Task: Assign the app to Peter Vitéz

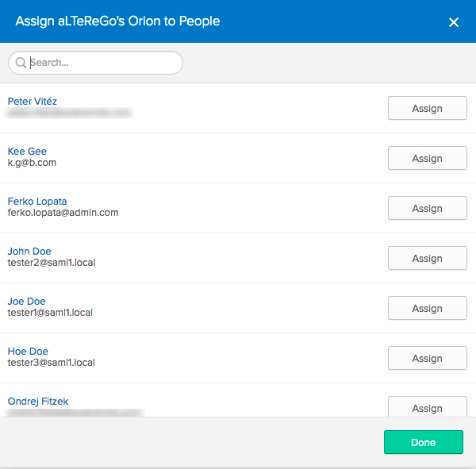Action: (x=427, y=109)
